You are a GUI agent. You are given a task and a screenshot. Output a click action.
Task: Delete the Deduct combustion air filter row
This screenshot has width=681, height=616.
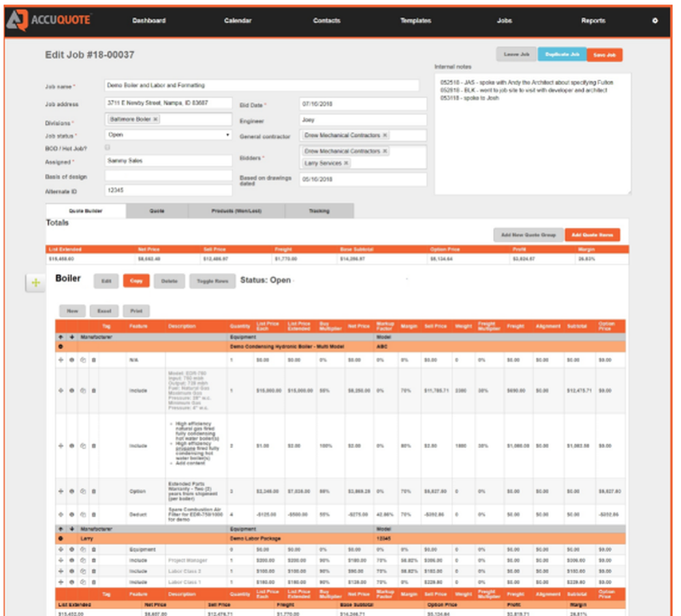[x=94, y=515]
